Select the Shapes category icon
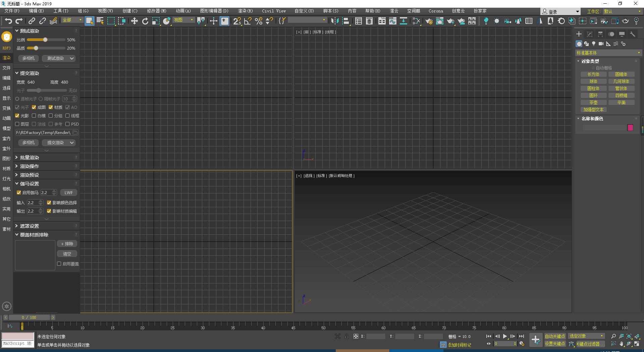 click(586, 44)
